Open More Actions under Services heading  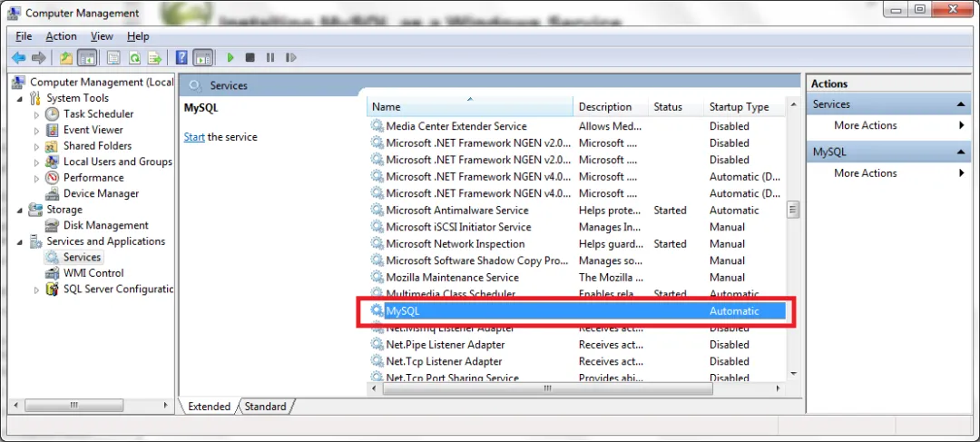[x=865, y=125]
